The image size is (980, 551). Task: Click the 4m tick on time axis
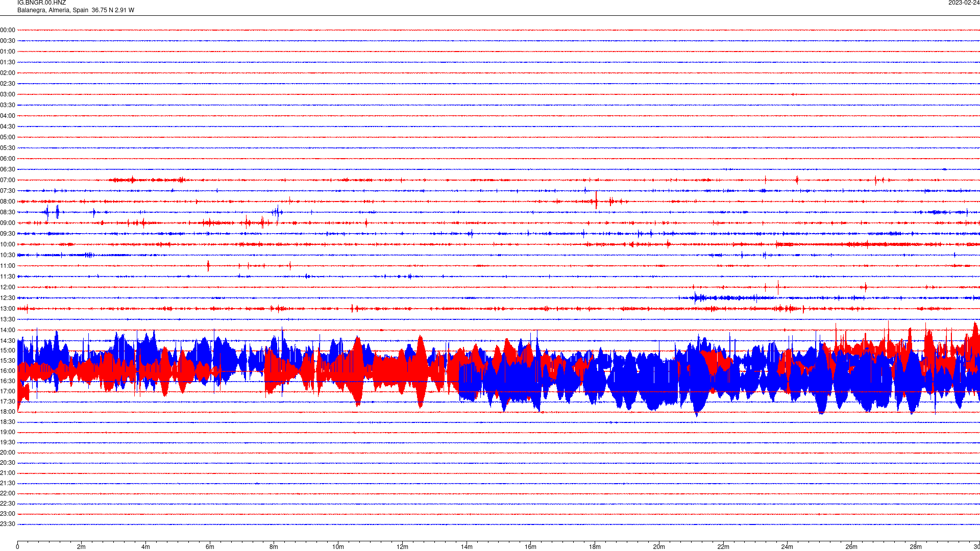coord(145,547)
